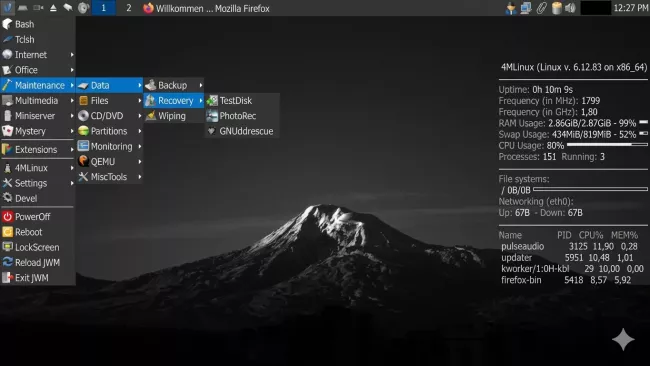Switch to virtual desktop 2
Screen dimensions: 650x366
coord(129,8)
